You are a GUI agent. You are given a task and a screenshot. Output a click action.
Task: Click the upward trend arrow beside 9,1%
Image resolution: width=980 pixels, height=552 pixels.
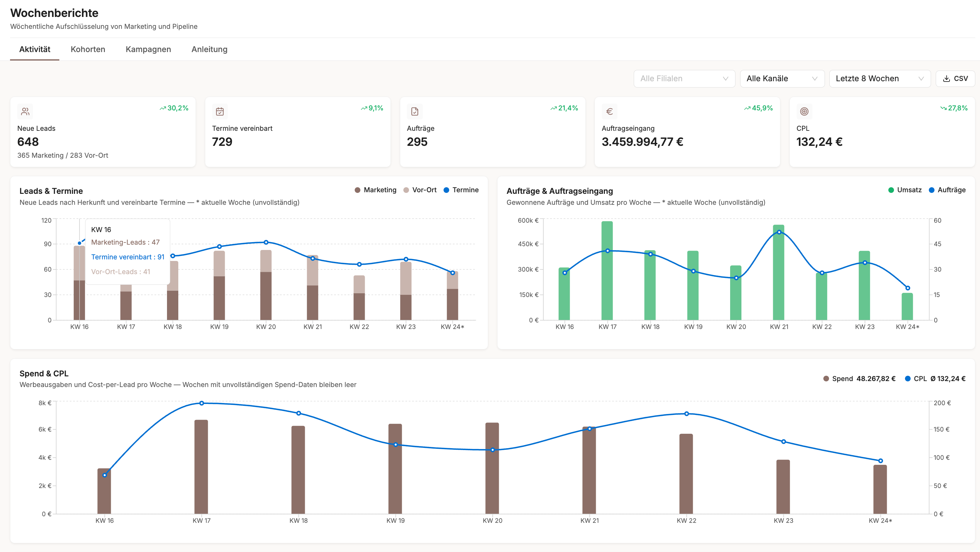click(364, 108)
